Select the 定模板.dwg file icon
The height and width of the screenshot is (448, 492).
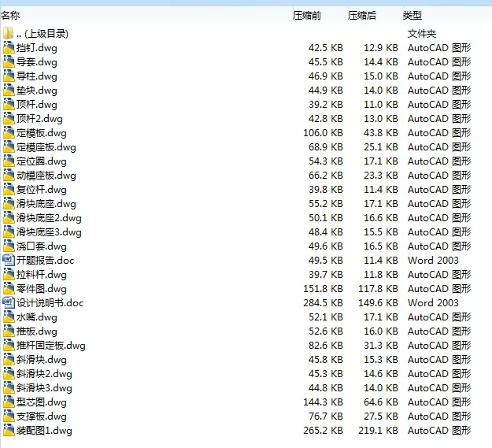(9, 132)
